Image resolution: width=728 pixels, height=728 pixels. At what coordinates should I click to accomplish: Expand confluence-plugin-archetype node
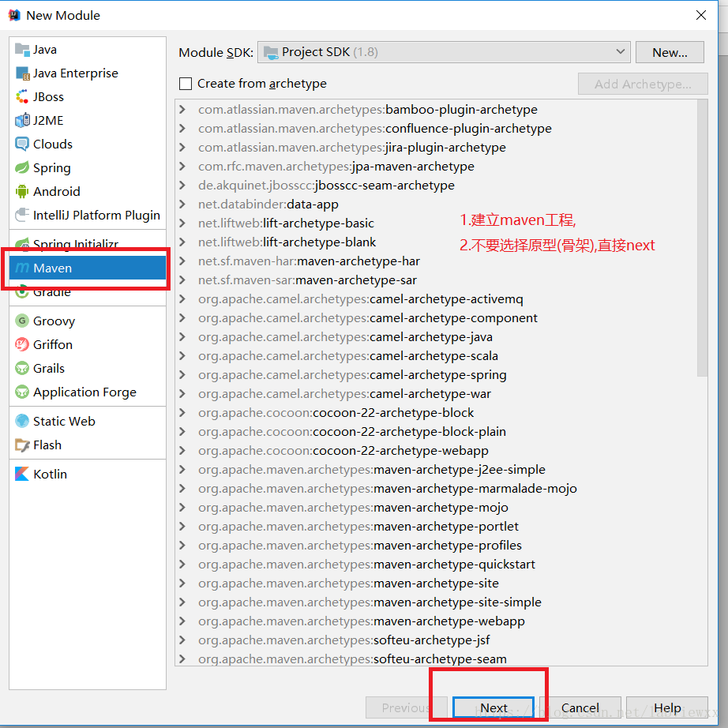pyautogui.click(x=182, y=129)
